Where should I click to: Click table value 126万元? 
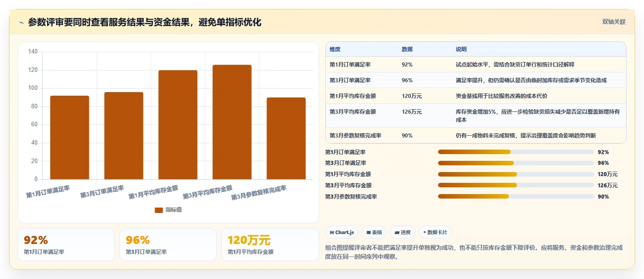(412, 112)
